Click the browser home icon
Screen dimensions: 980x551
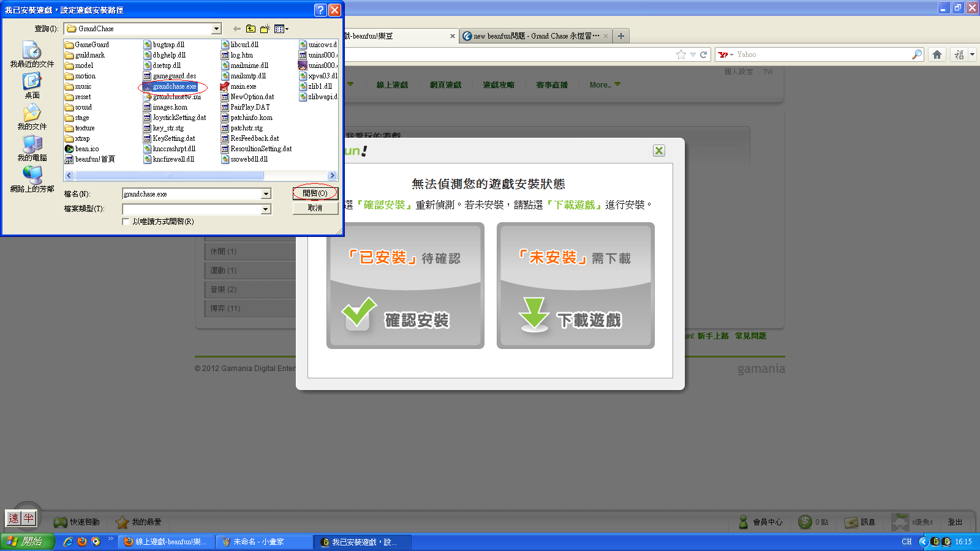tap(937, 54)
